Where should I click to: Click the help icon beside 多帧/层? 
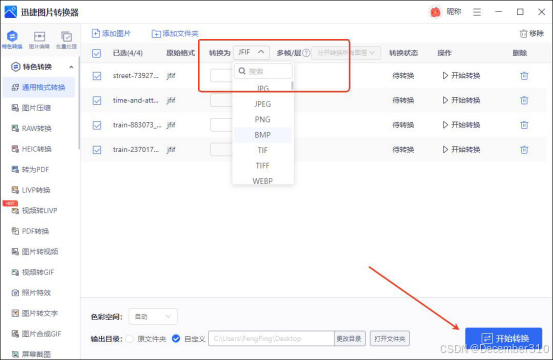[x=306, y=53]
